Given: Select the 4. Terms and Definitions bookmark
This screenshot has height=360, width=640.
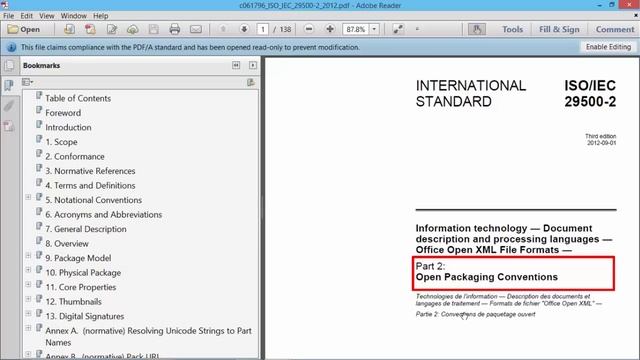Looking at the screenshot, I should point(90,185).
